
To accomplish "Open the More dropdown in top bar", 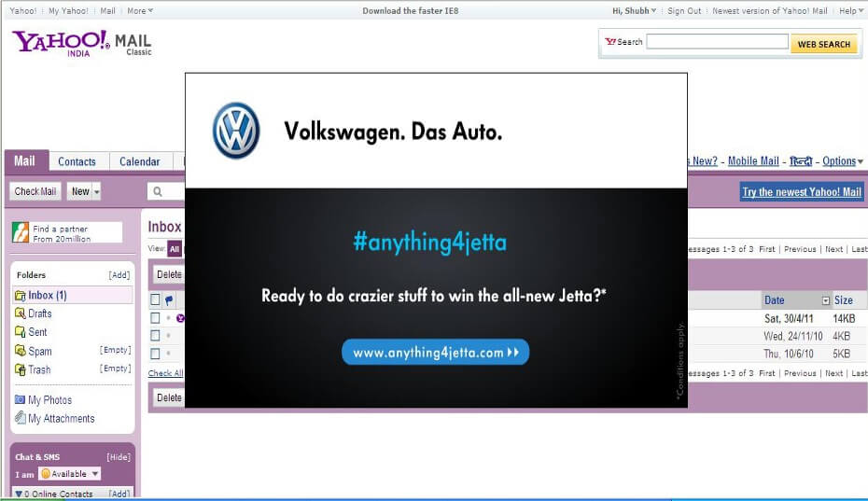I will pos(140,10).
